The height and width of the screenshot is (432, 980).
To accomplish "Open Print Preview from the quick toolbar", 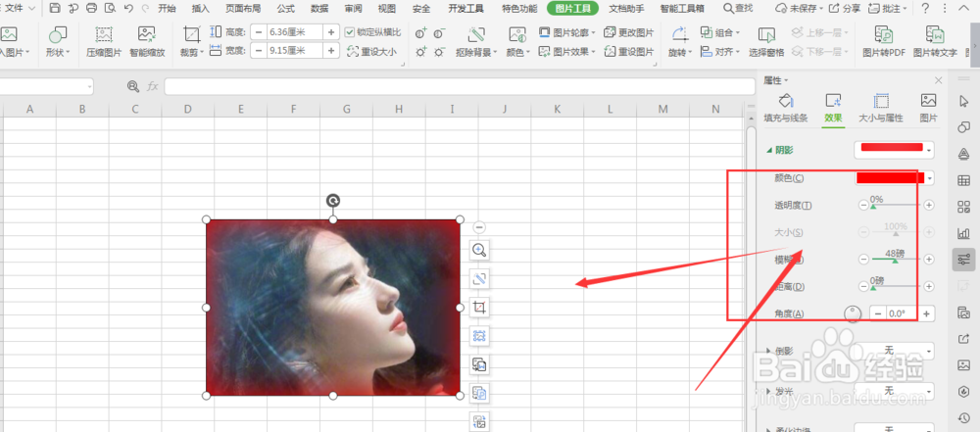I will point(110,8).
